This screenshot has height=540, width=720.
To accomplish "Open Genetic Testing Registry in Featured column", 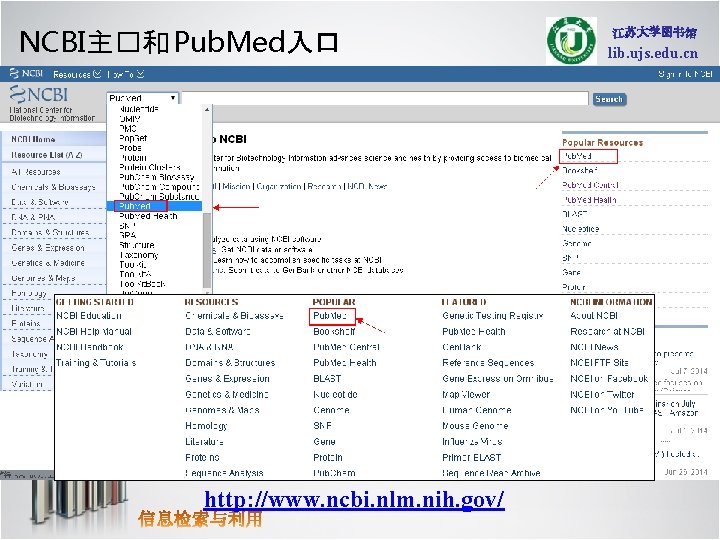I will coord(493,316).
